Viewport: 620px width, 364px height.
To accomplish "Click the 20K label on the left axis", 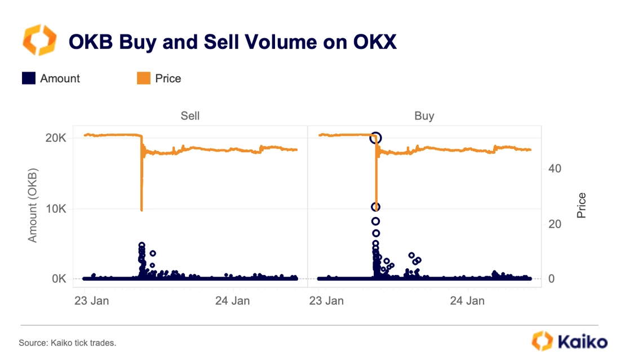I will [55, 139].
